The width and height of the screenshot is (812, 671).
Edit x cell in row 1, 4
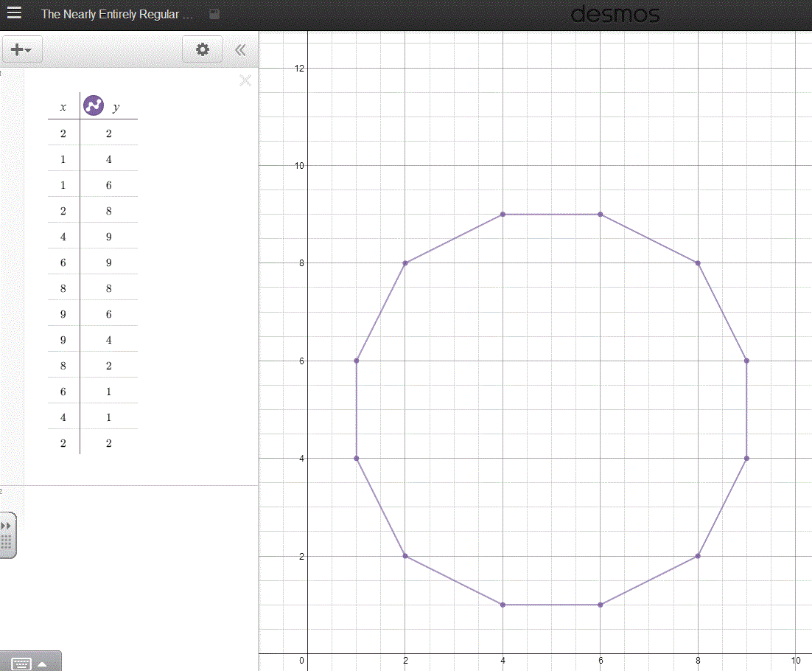(x=63, y=159)
